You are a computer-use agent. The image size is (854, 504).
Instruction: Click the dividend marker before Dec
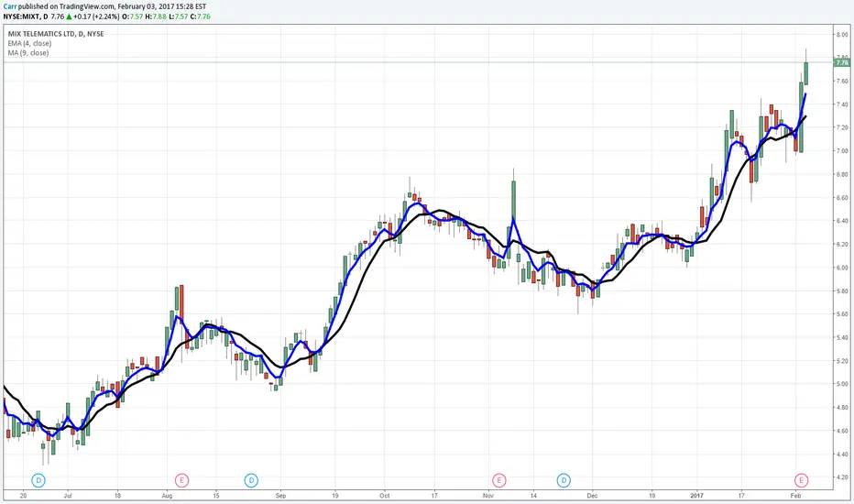pyautogui.click(x=564, y=480)
